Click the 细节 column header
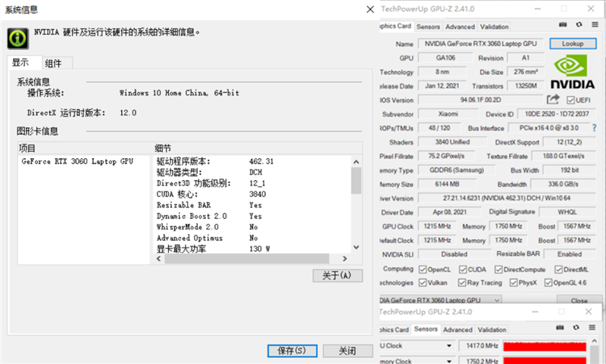This screenshot has height=364, width=606. pyautogui.click(x=258, y=148)
